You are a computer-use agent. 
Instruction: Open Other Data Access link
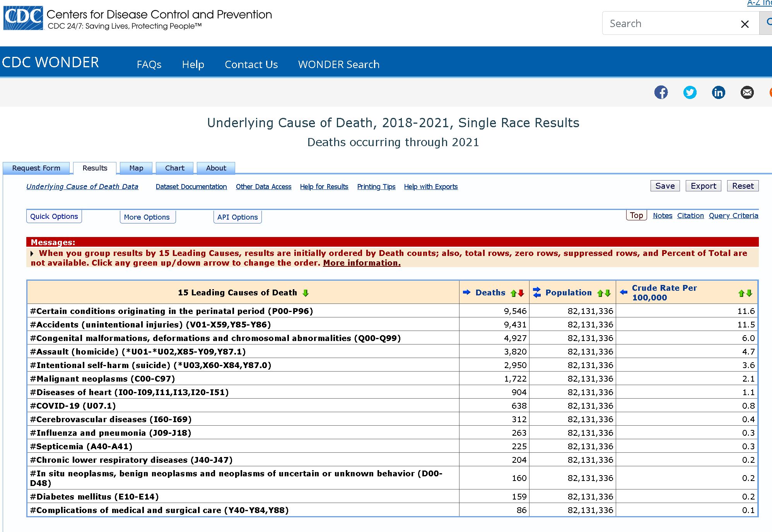click(264, 187)
